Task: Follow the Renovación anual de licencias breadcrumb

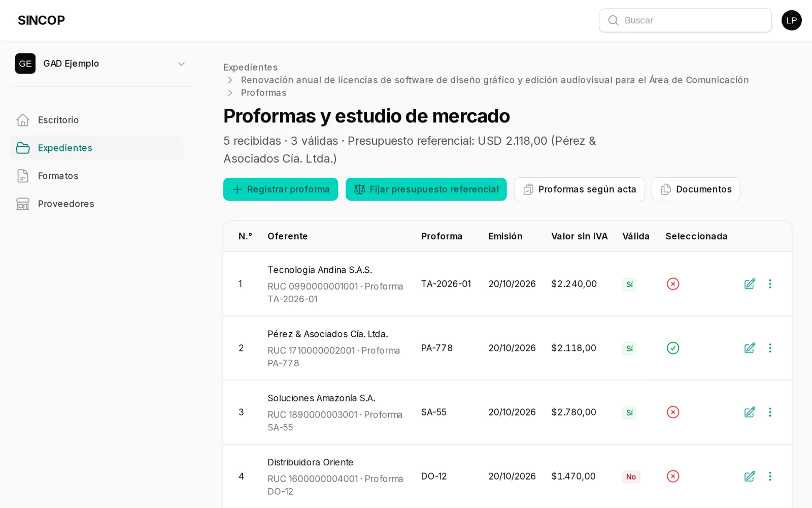Action: coord(495,80)
